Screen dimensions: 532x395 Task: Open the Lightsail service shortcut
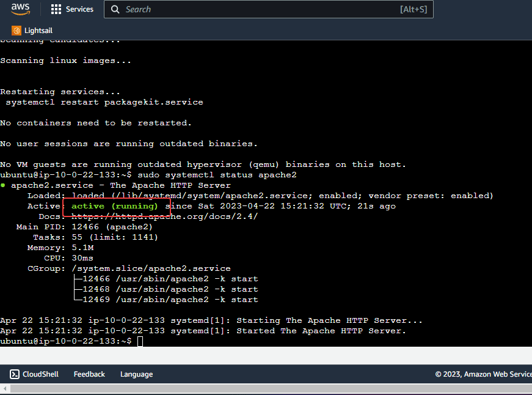[x=32, y=31]
